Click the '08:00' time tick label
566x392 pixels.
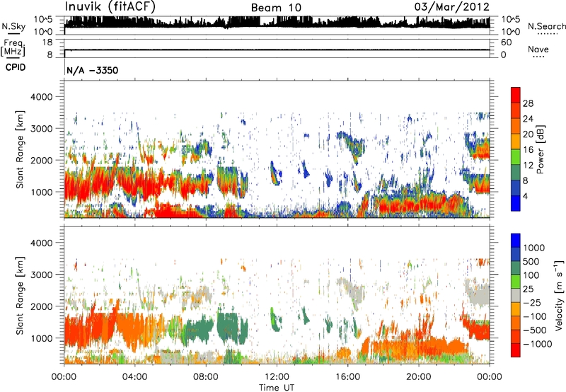(x=206, y=377)
